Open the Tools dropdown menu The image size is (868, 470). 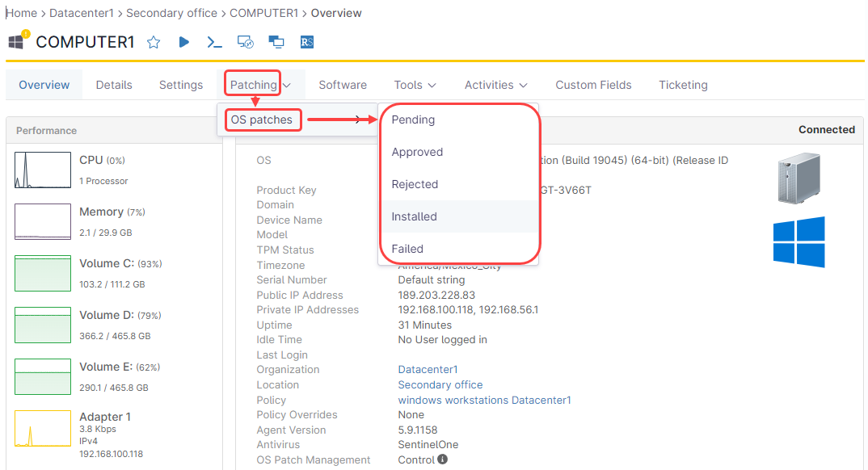click(x=415, y=85)
